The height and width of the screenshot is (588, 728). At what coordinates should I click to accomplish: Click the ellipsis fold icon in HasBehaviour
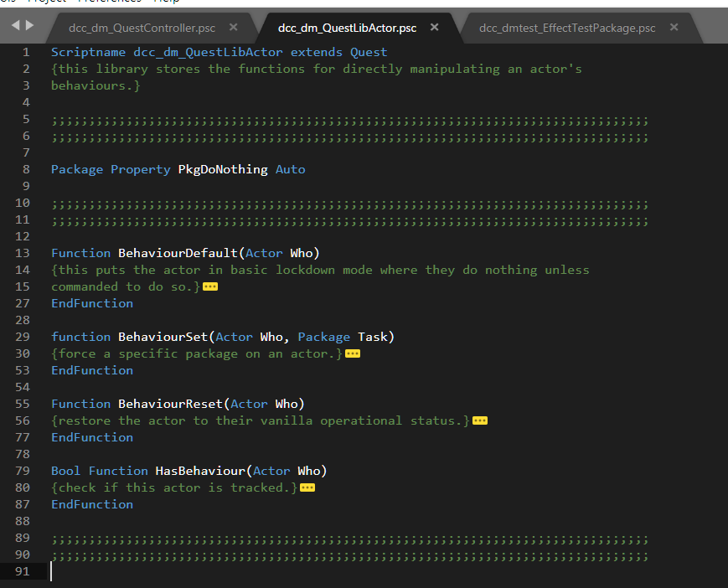[307, 487]
